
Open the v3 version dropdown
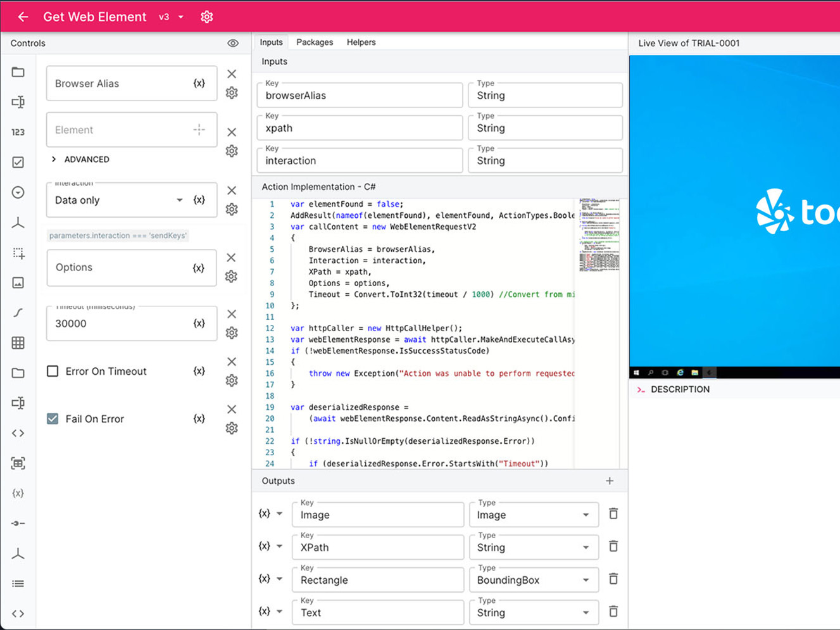pyautogui.click(x=172, y=17)
